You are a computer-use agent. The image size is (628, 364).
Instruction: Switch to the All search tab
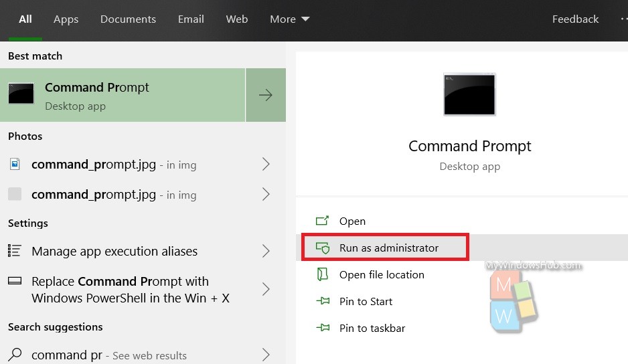click(x=25, y=19)
